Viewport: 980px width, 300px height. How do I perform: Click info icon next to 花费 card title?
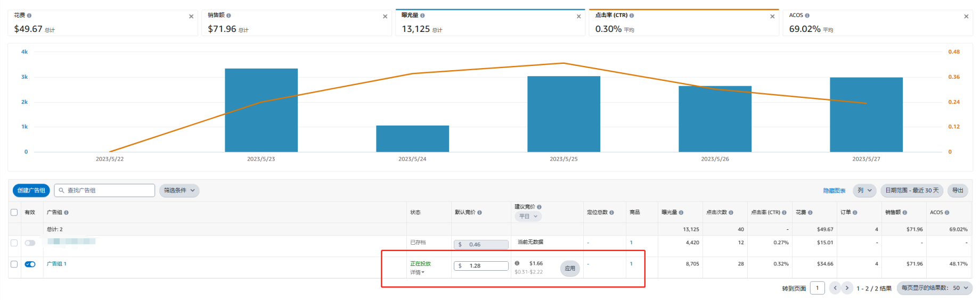29,15
